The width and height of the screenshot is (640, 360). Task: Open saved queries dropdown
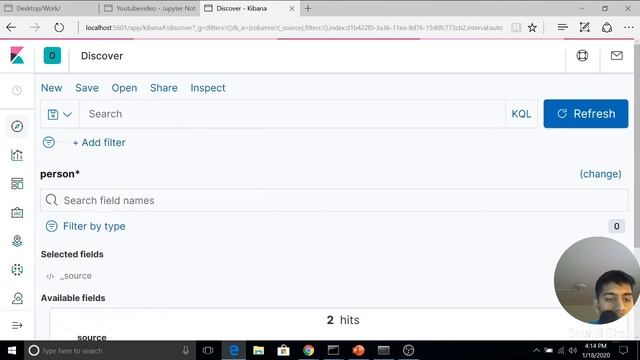60,114
